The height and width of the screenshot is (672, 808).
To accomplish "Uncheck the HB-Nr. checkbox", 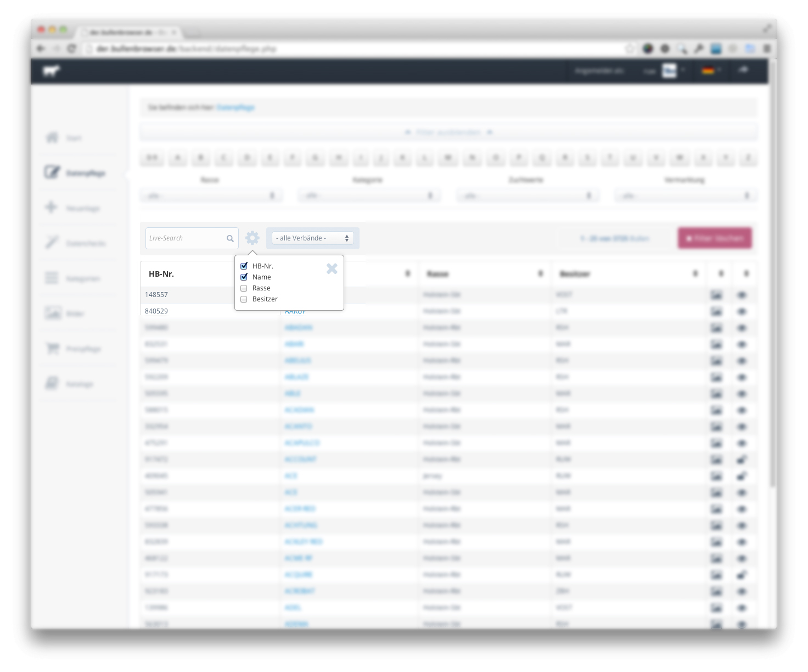I will [x=244, y=266].
